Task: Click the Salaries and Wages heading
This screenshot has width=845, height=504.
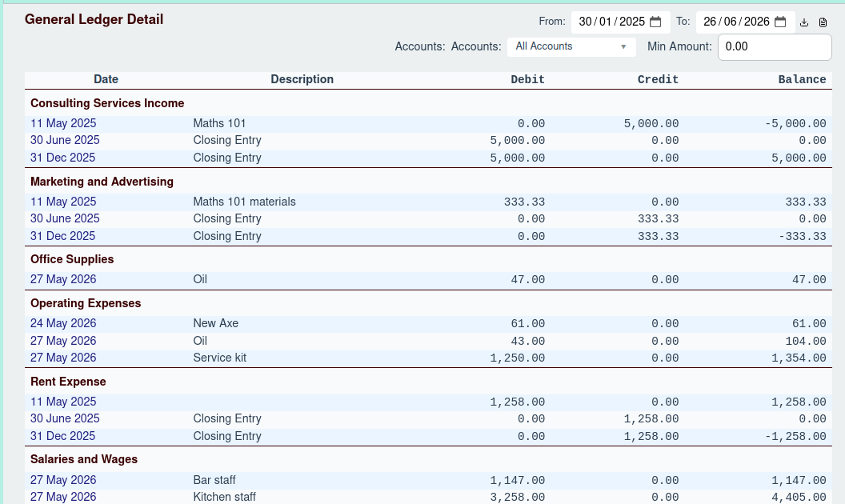Action: [84, 459]
